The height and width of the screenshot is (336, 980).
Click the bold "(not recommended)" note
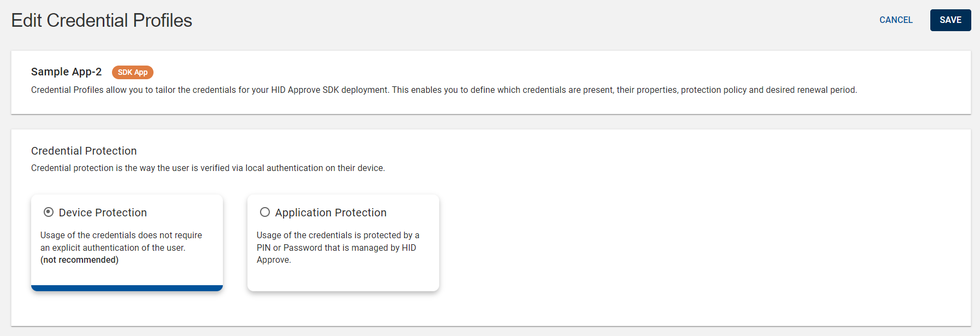point(79,260)
